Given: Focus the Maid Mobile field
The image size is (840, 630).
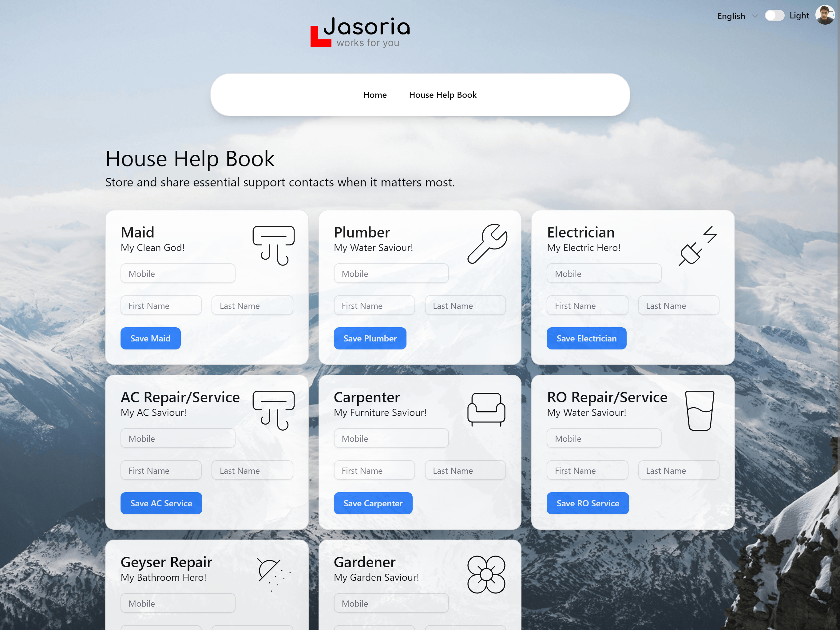Looking at the screenshot, I should tap(178, 273).
